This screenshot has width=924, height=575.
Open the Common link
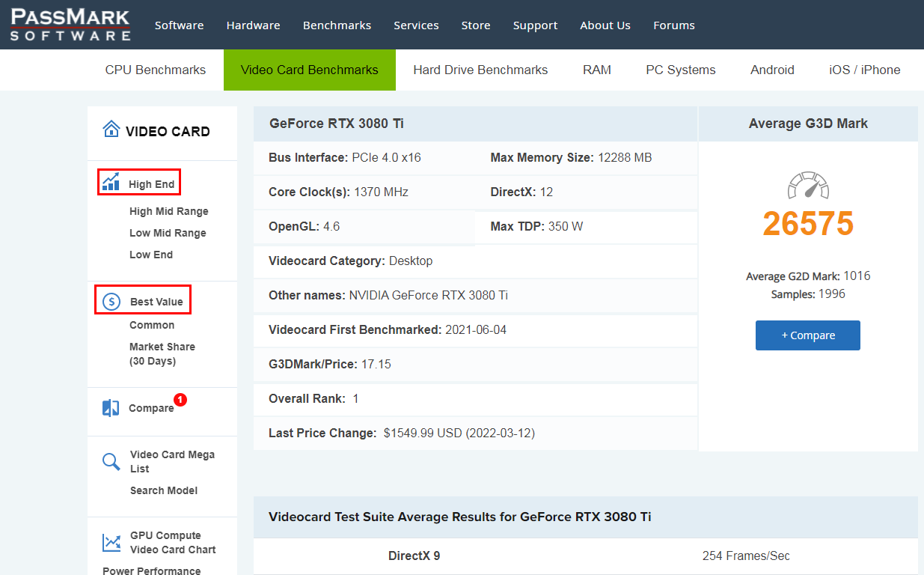click(x=152, y=325)
